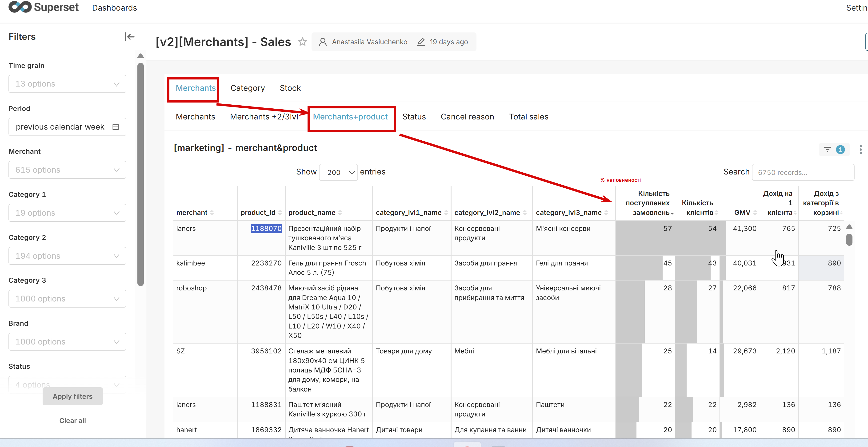868x447 pixels.
Task: Open chart three-dot options menu
Action: 860,150
